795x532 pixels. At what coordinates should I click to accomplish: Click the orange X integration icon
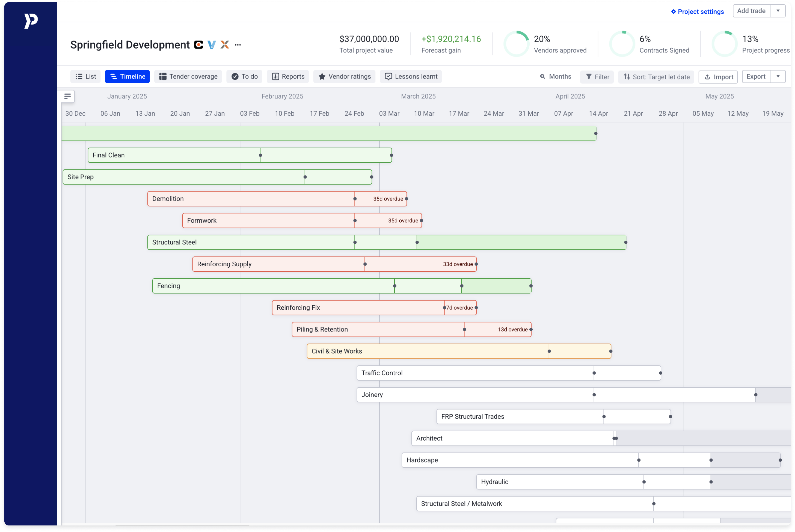tap(225, 45)
